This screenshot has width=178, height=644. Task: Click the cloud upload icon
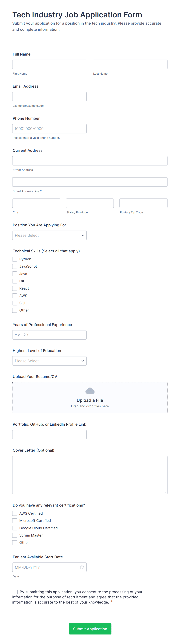point(90,391)
